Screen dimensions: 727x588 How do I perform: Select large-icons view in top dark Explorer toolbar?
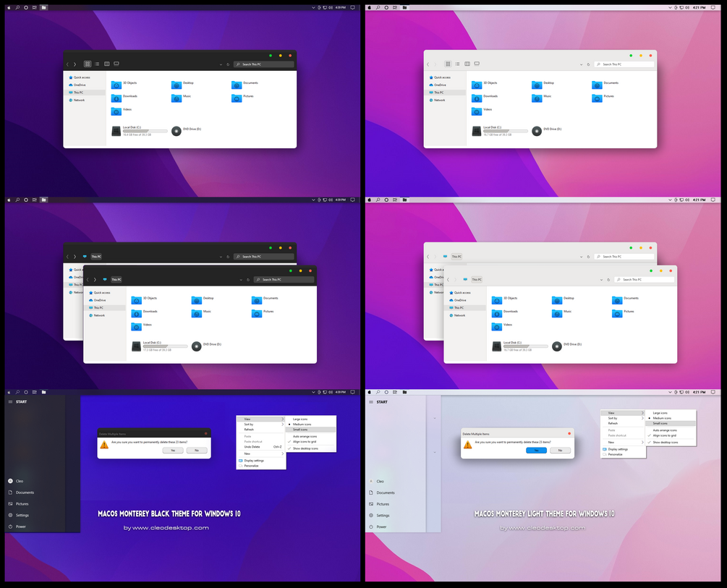click(x=87, y=64)
